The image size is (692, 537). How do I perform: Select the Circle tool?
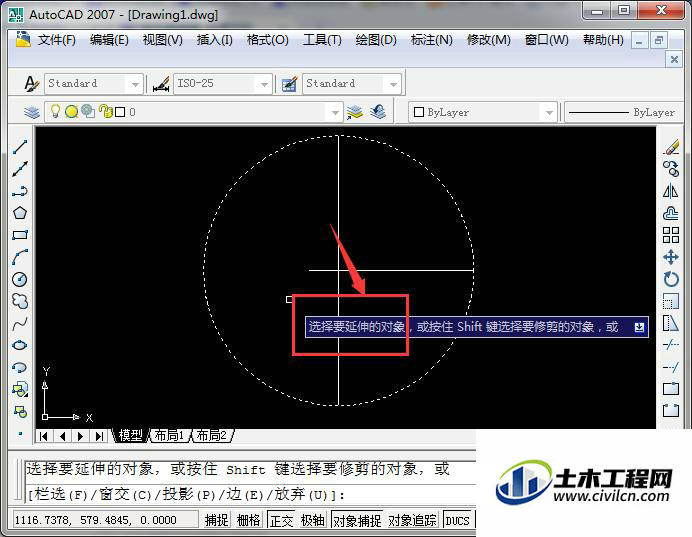20,279
